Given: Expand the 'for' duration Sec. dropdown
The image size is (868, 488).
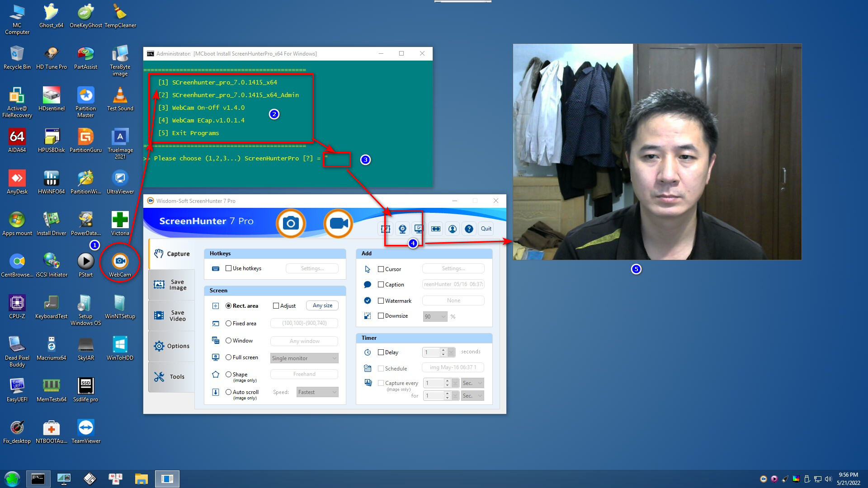Looking at the screenshot, I should tap(472, 396).
